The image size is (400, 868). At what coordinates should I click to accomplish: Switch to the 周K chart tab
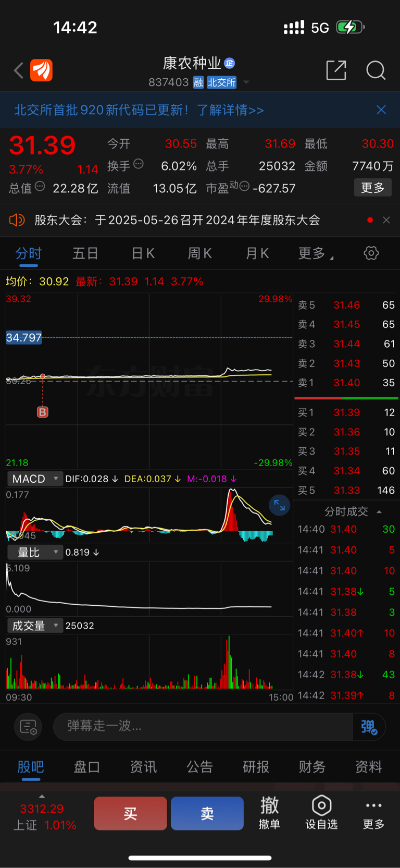(x=199, y=253)
